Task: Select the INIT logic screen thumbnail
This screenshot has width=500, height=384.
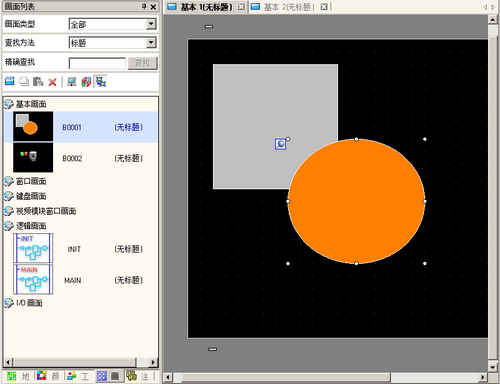Action: (33, 248)
